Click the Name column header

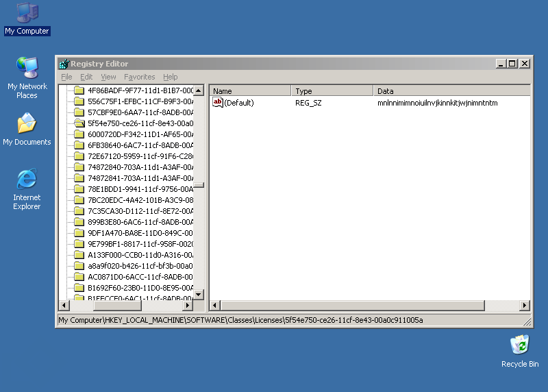(x=250, y=91)
